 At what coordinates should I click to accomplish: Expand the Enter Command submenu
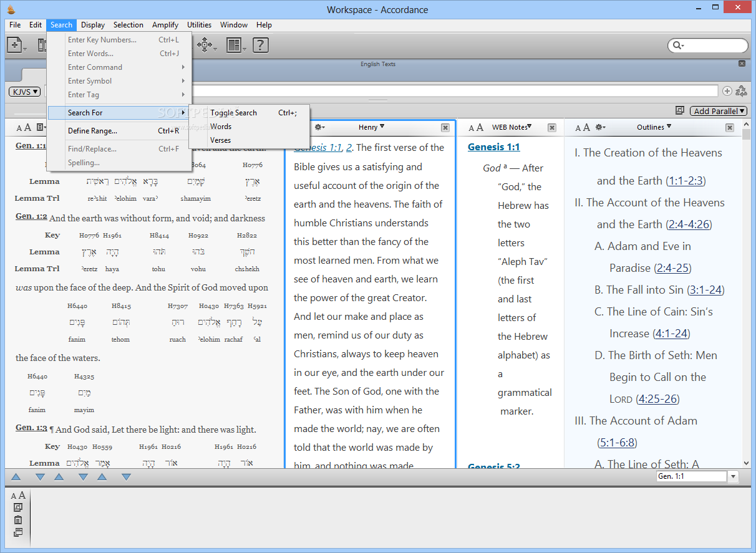tap(119, 67)
